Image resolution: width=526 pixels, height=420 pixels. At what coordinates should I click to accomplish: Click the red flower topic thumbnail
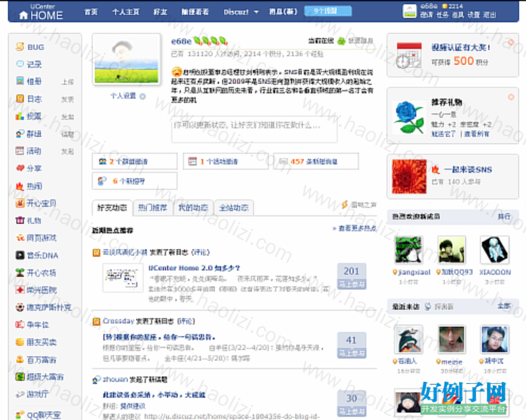click(409, 177)
